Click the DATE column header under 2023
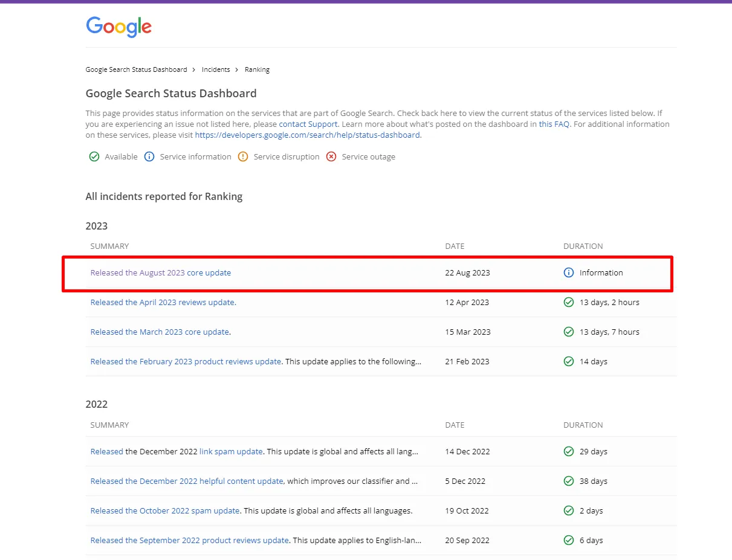 pyautogui.click(x=455, y=246)
